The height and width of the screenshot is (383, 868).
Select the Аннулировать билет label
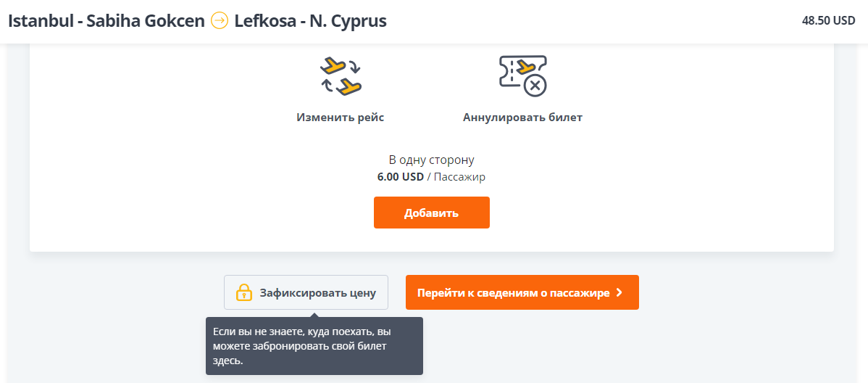(522, 118)
